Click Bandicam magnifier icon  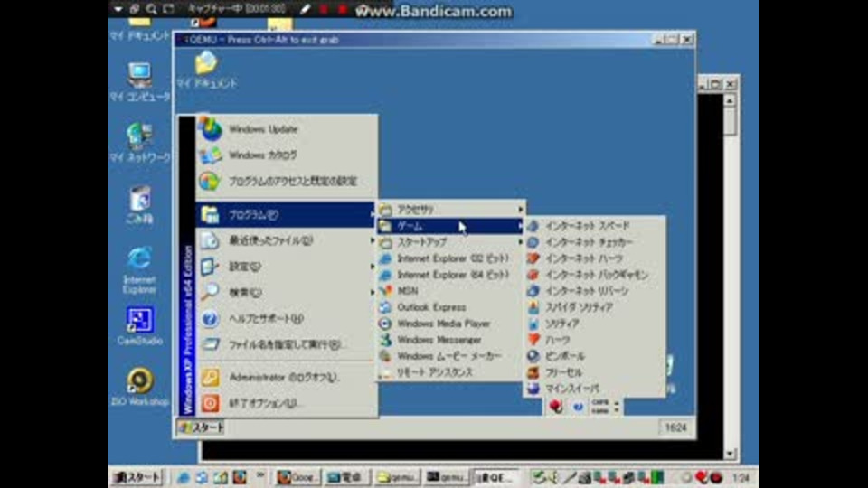(151, 9)
